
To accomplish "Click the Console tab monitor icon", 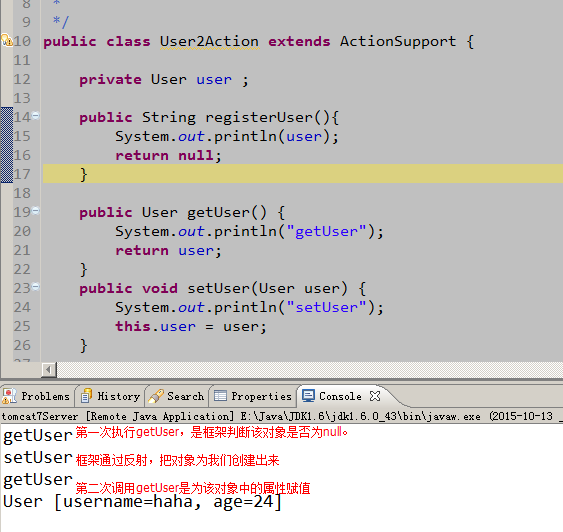I will tap(308, 396).
